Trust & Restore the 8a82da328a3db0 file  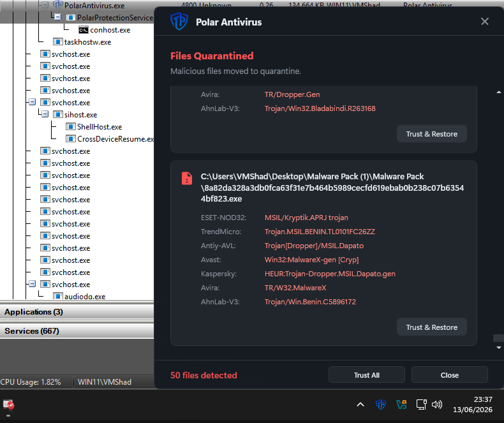(x=432, y=327)
